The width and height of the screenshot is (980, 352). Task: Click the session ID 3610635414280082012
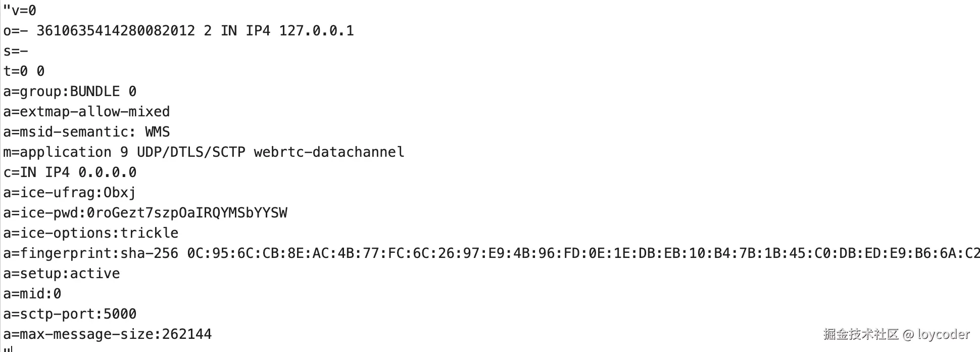116,31
